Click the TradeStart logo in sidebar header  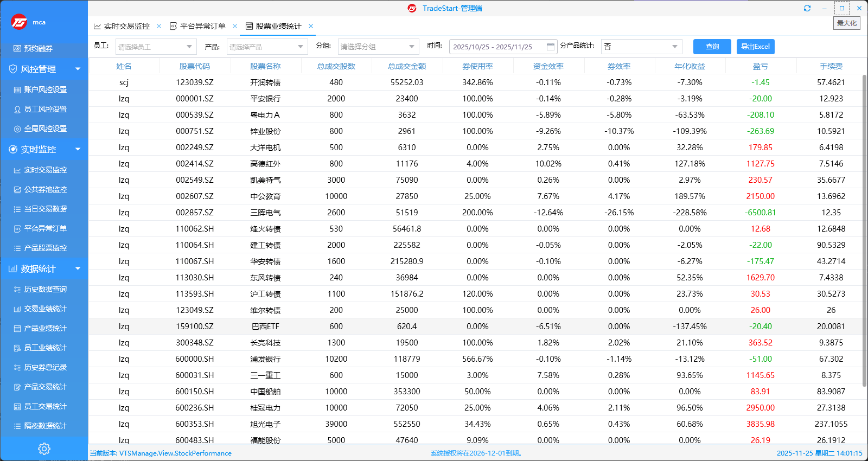pyautogui.click(x=19, y=22)
